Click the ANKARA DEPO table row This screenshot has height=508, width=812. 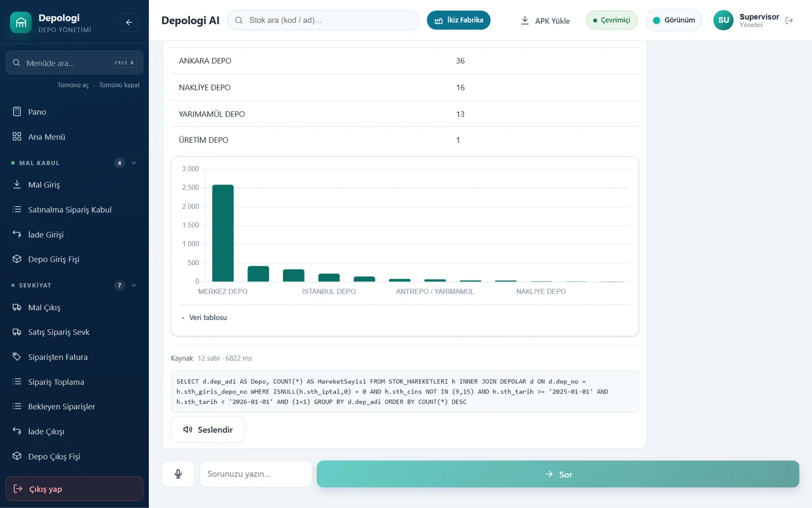(405, 61)
